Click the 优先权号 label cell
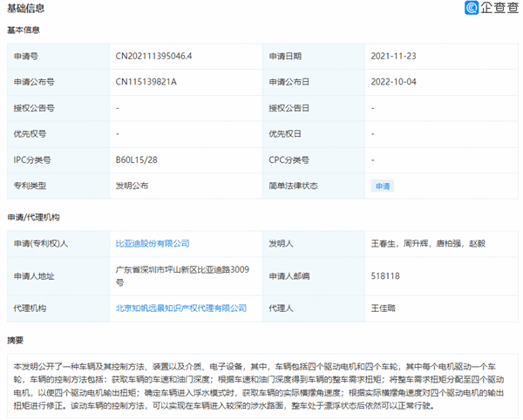Image resolution: width=523 pixels, height=420 pixels. (58, 134)
